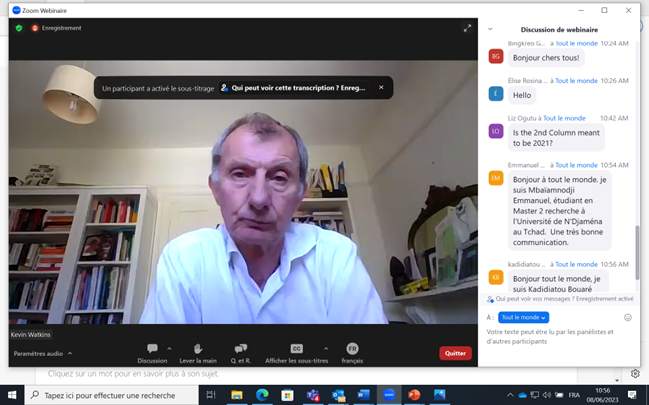Expand subtitle options arrow next to CC

326,349
